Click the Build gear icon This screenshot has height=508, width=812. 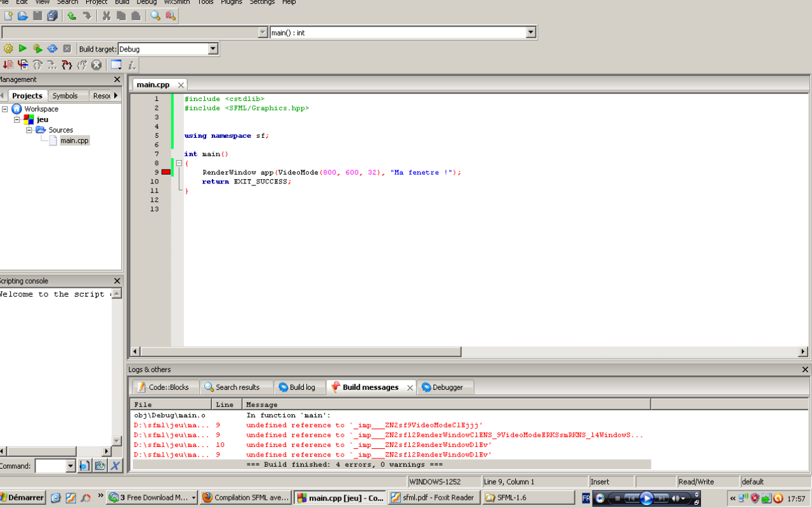click(8, 48)
